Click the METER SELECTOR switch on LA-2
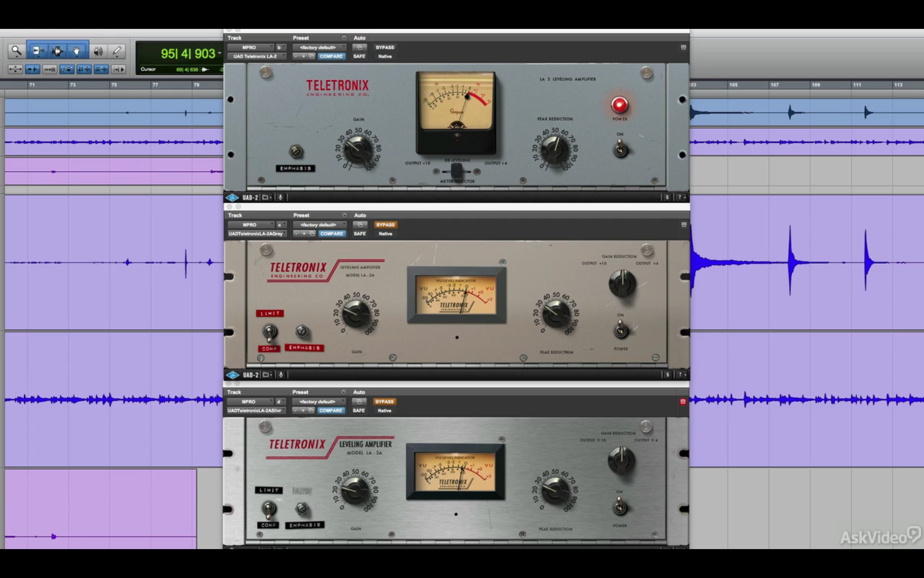924x578 pixels. click(x=457, y=171)
